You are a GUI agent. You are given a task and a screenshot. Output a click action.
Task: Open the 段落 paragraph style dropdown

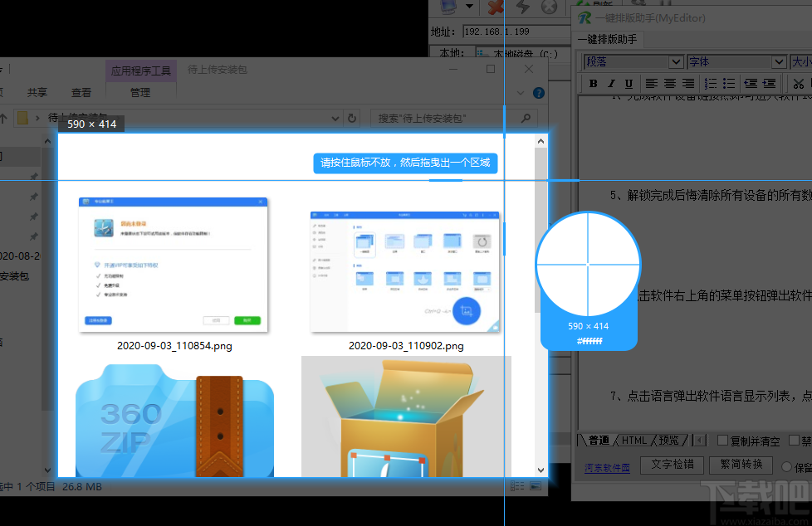pos(632,61)
